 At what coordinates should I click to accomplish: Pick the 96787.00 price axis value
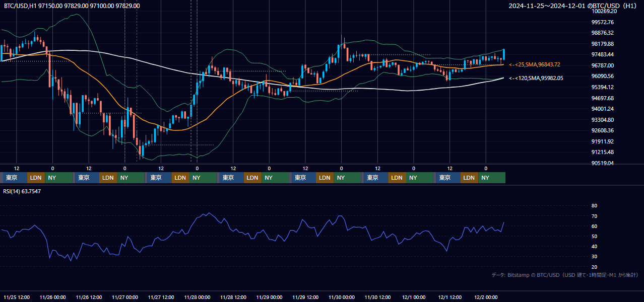click(602, 65)
